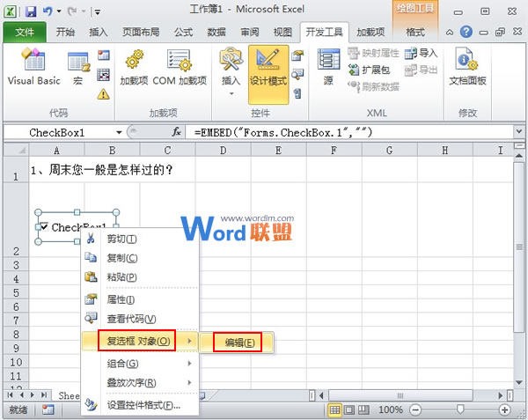Click the Insert Function fx button
528x420 pixels.
tap(177, 132)
